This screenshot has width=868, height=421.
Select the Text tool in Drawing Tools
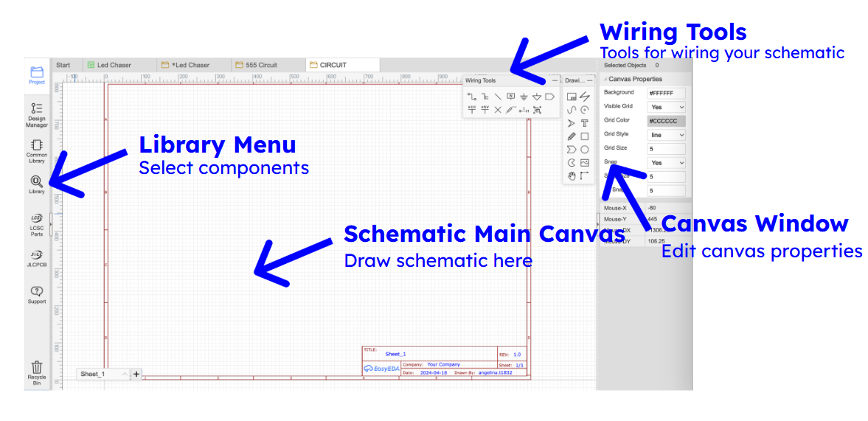(x=584, y=123)
